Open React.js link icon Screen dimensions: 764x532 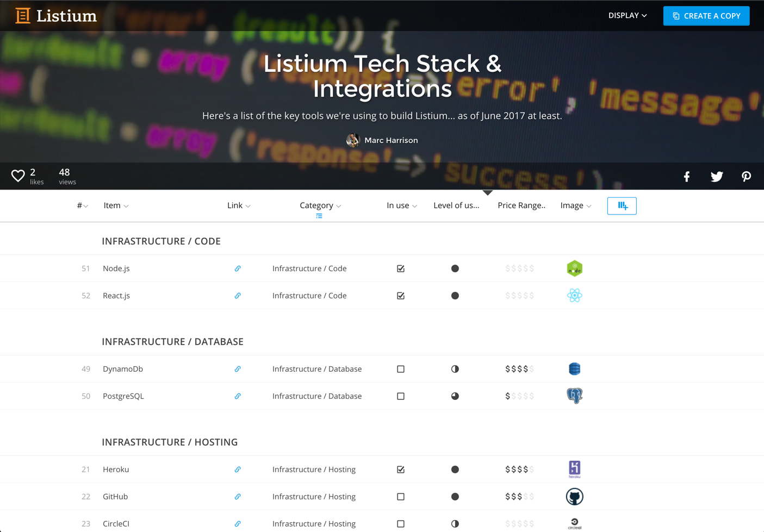point(238,296)
